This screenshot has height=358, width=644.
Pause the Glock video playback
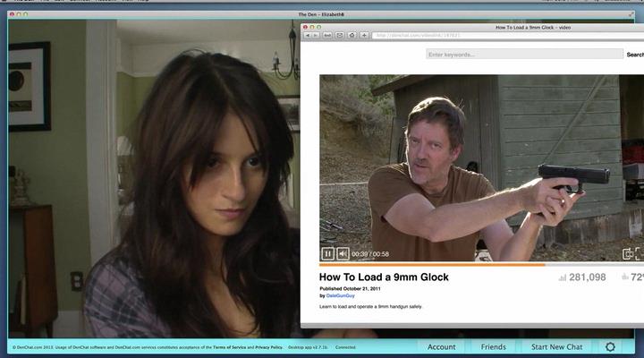[x=328, y=254]
